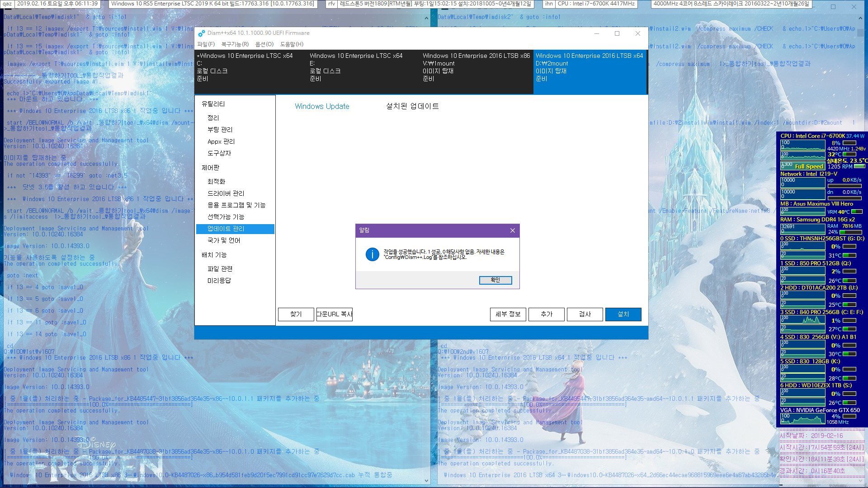
Task: Open the 복구기능(R) menu
Action: [x=235, y=44]
